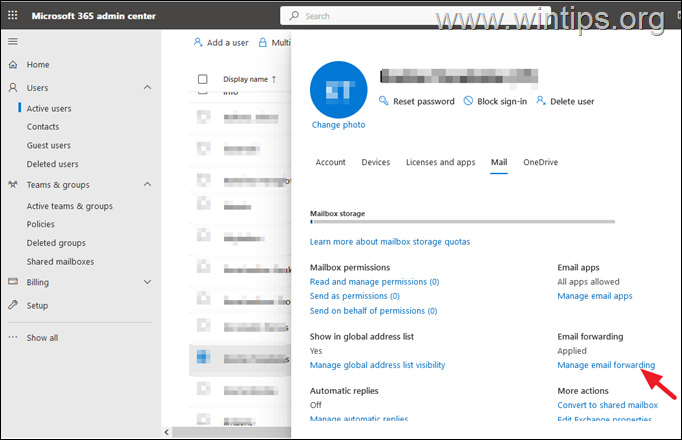The width and height of the screenshot is (682, 440).
Task: Collapse the Teams & groups section
Action: click(x=147, y=184)
